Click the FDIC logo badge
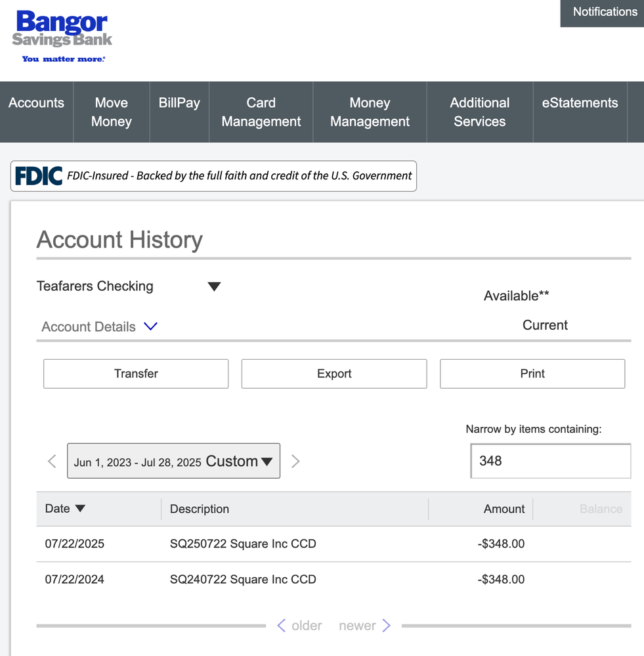 39,176
